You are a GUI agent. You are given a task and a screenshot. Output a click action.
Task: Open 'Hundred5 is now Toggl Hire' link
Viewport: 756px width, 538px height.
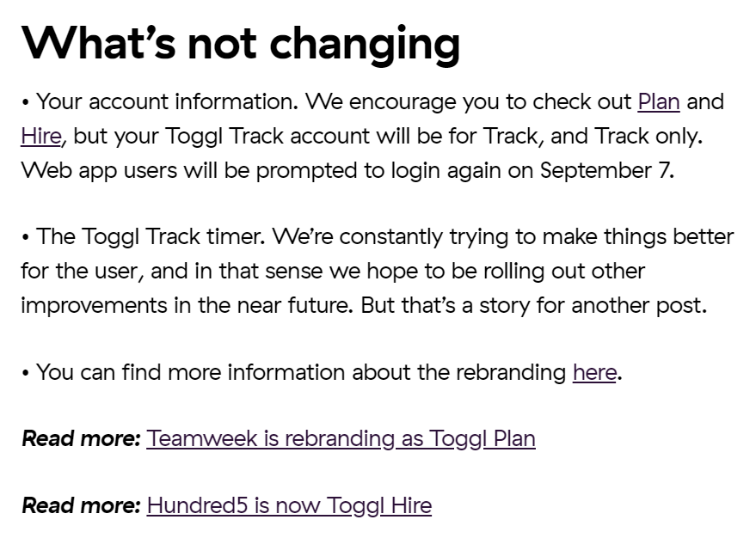[x=289, y=505]
